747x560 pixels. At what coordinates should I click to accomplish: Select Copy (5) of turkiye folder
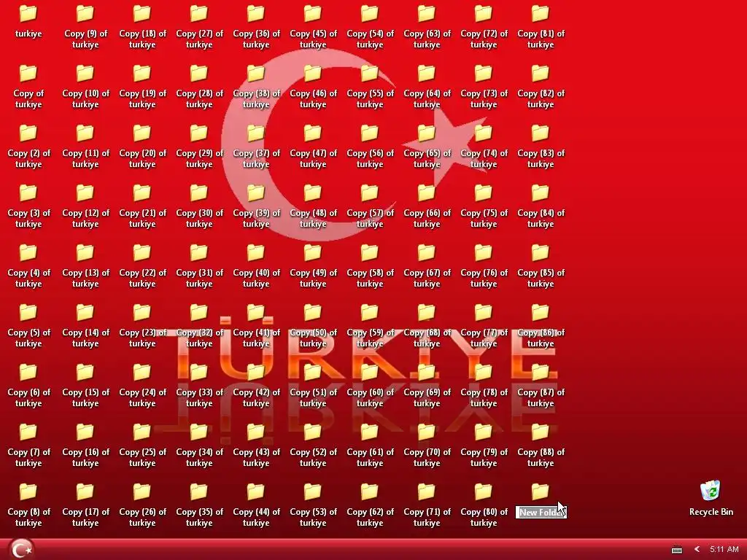[28, 312]
